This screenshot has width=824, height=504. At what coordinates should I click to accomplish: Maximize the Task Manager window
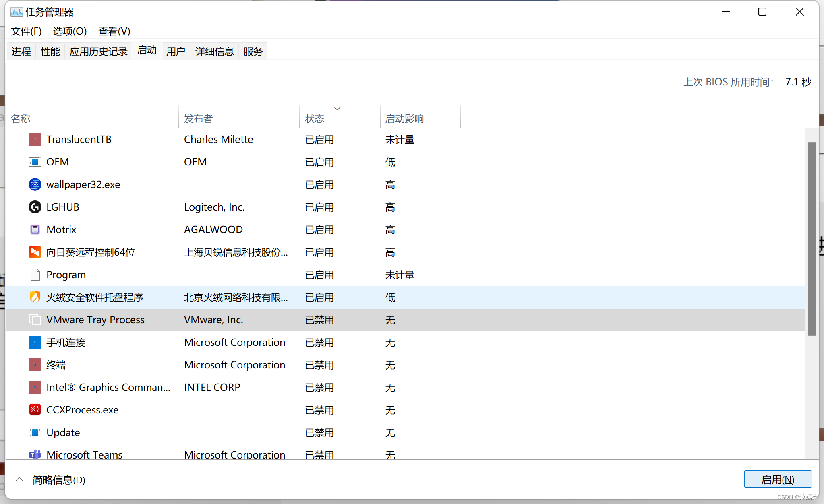[762, 12]
